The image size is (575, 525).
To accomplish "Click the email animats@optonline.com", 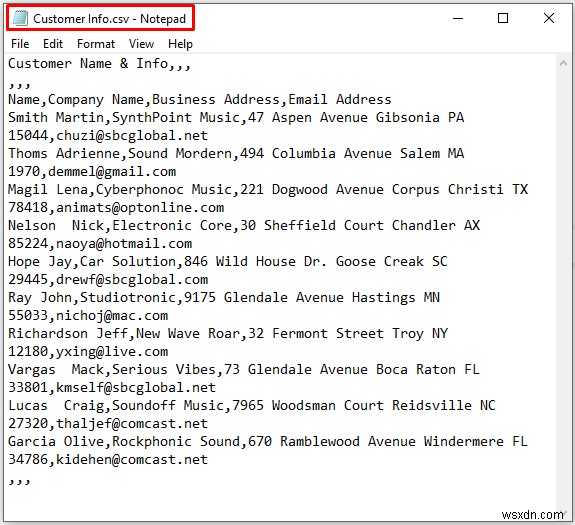I will point(140,208).
